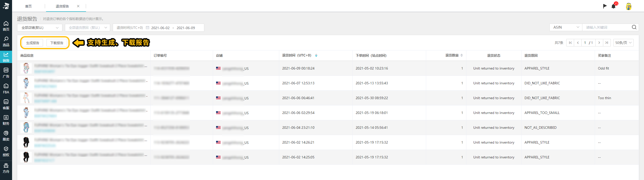644x180 pixels.
Task: Click the 商品信息 column header
Action: point(27,55)
